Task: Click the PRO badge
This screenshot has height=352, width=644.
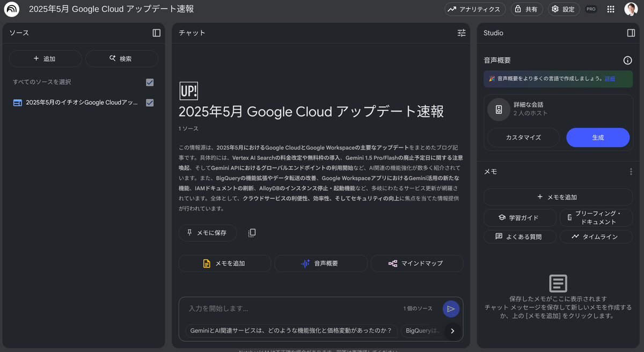Action: point(591,9)
